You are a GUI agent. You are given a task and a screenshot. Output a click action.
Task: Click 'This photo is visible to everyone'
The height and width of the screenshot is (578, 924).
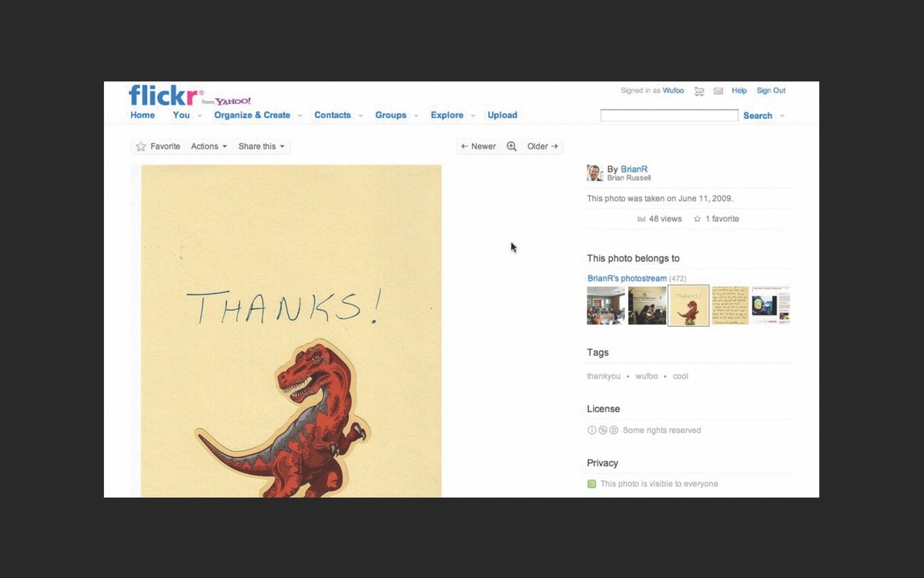point(659,484)
